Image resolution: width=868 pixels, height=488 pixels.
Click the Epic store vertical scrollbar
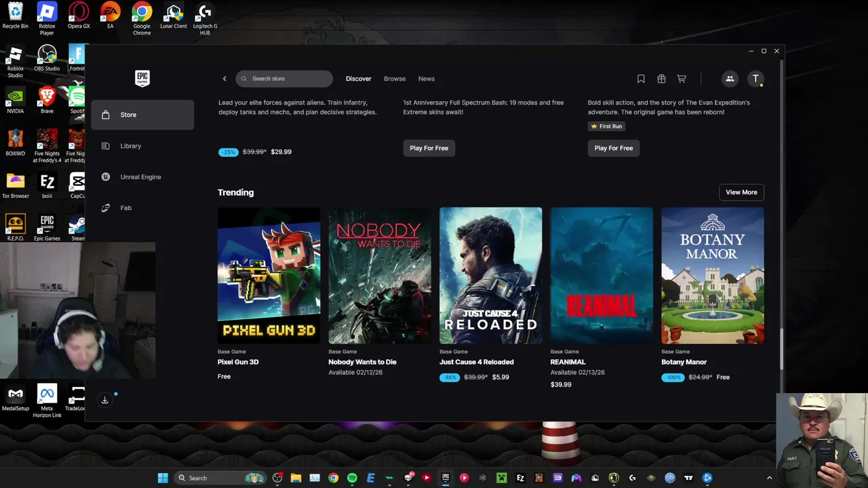pos(781,349)
